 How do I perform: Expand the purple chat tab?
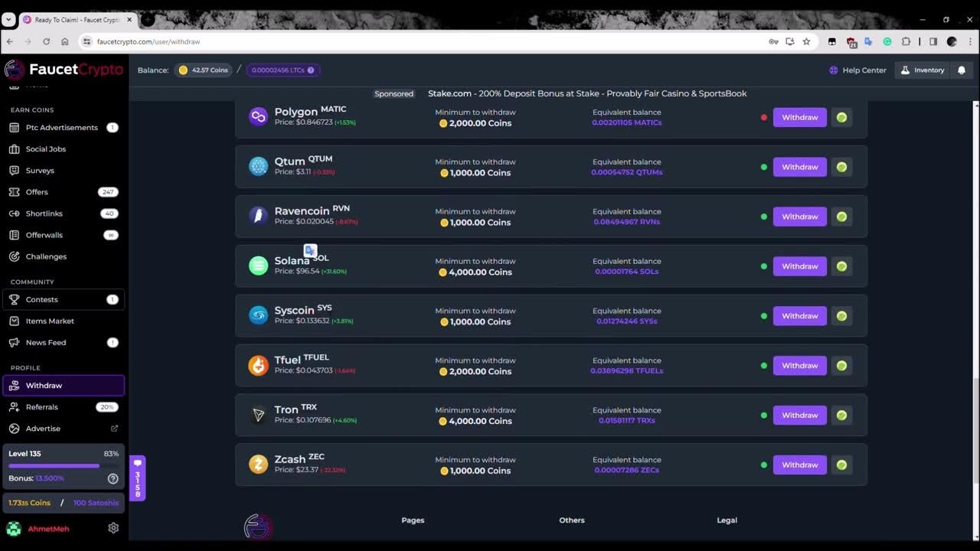coord(138,478)
